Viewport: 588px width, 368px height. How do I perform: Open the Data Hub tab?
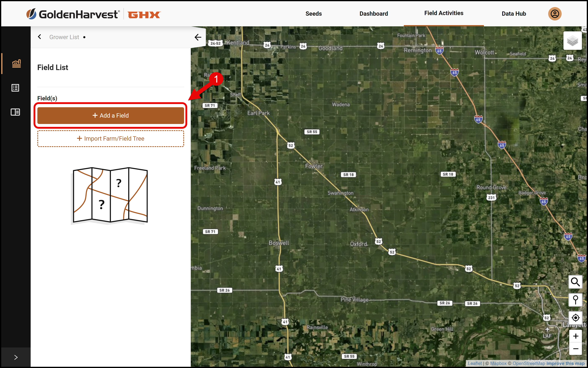[x=514, y=14]
